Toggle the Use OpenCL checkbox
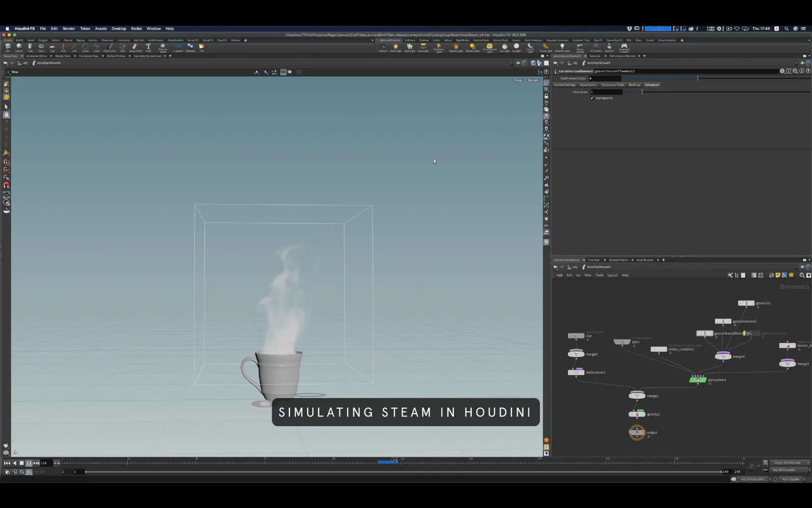 pos(592,98)
